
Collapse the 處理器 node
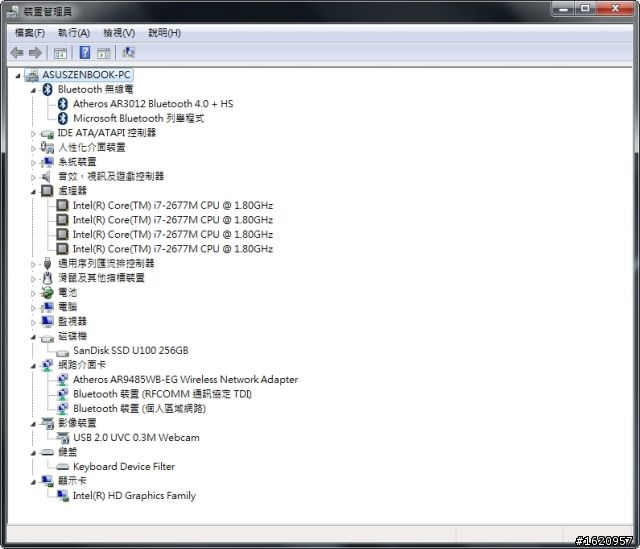[33, 191]
